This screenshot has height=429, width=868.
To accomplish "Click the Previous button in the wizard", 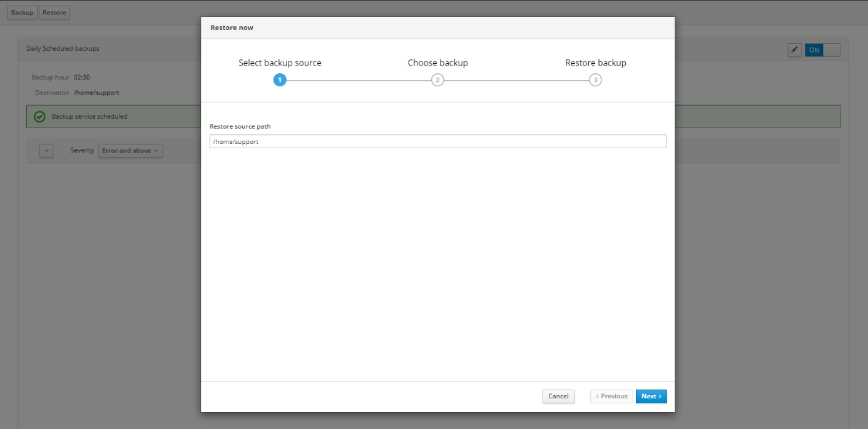I will click(611, 396).
